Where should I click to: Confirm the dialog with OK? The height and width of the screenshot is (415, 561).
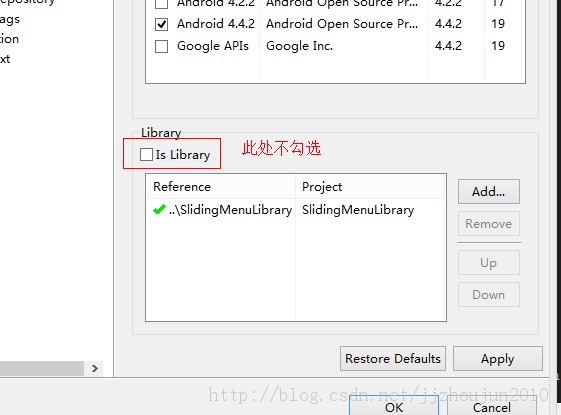pyautogui.click(x=394, y=406)
